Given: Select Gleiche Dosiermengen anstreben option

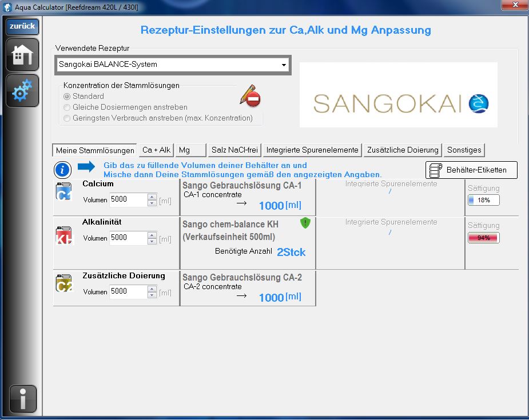Looking at the screenshot, I should [x=67, y=107].
